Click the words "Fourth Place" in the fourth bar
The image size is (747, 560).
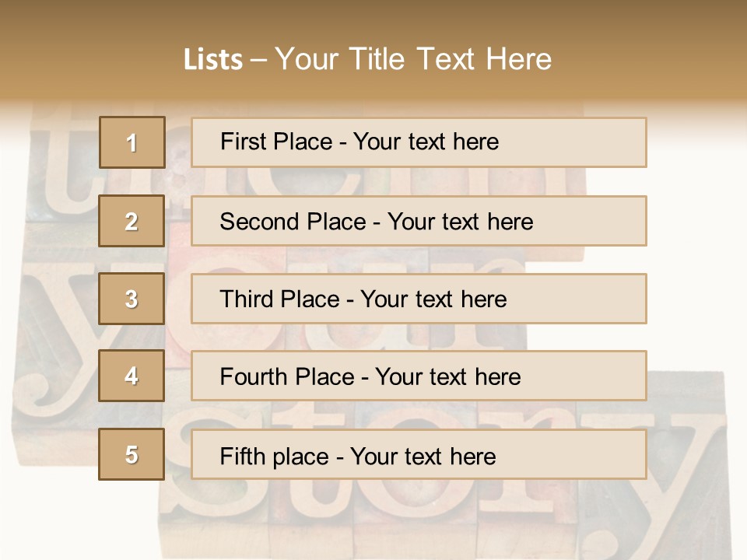click(287, 376)
